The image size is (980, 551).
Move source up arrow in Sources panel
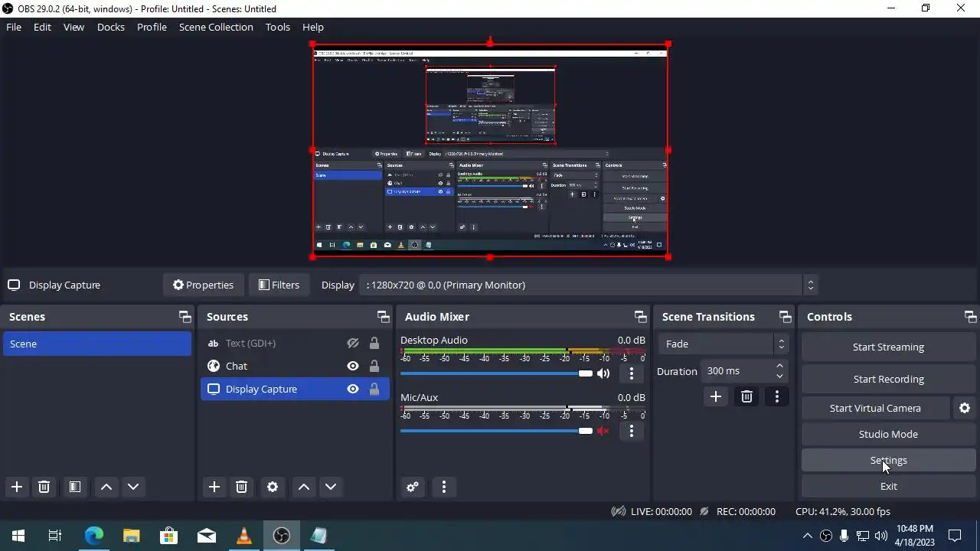[x=304, y=487]
